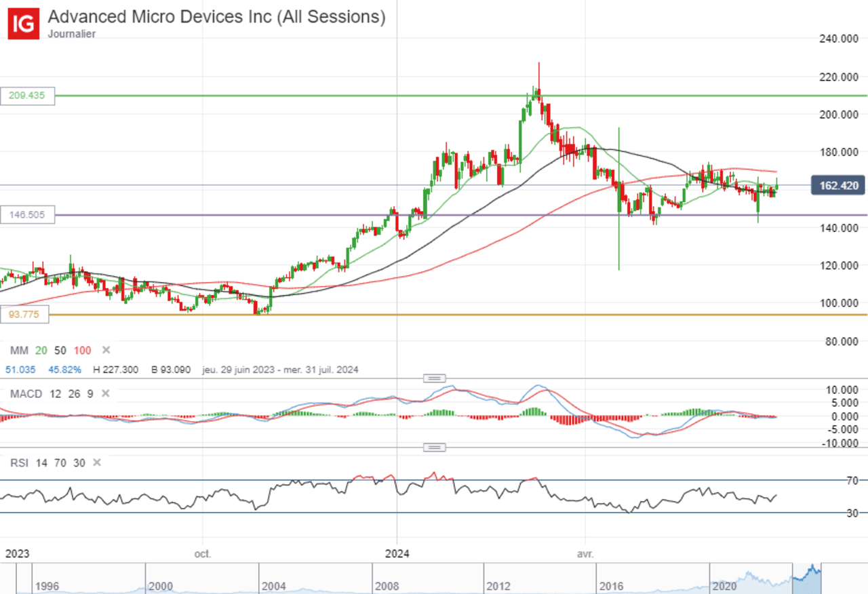Click the IG logo
The image size is (868, 594).
coord(24,22)
